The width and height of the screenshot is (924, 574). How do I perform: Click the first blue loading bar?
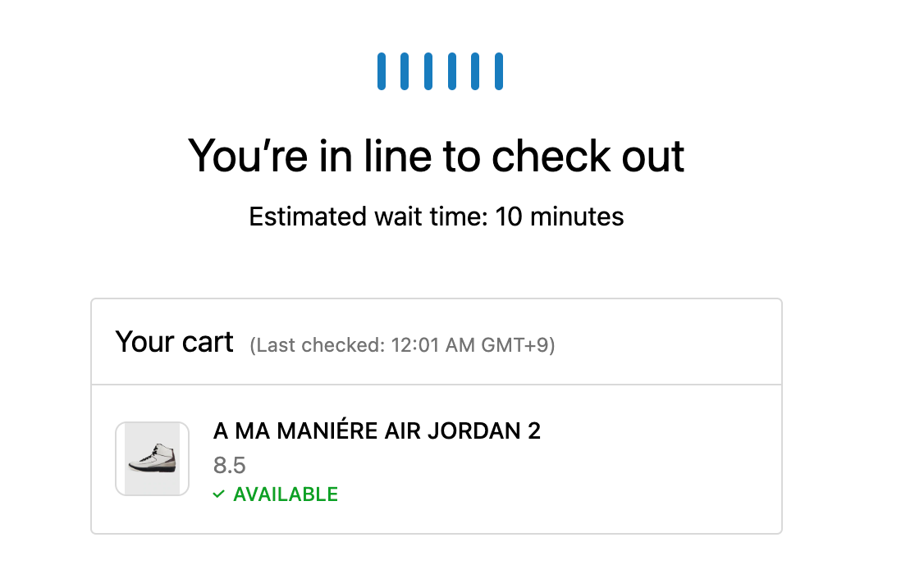[382, 71]
